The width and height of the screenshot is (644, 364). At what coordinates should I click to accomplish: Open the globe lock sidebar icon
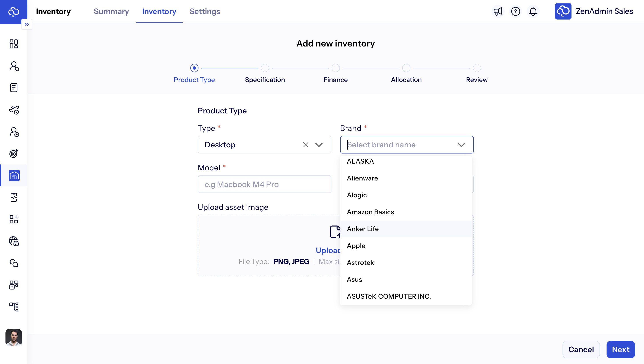pyautogui.click(x=14, y=241)
